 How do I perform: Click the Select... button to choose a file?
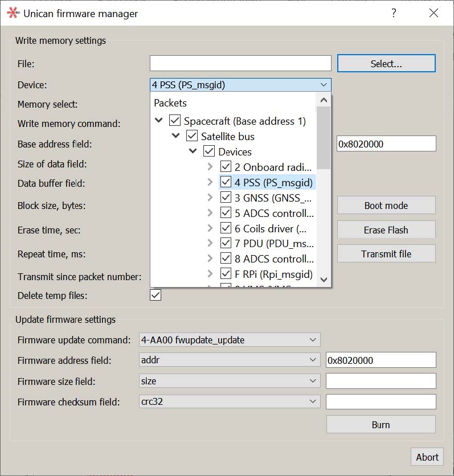coord(386,63)
